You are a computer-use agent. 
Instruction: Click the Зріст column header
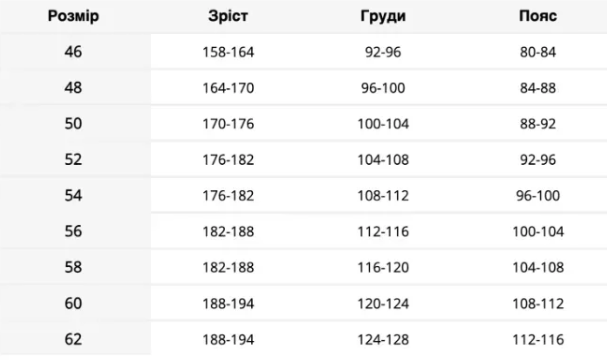[x=228, y=16]
